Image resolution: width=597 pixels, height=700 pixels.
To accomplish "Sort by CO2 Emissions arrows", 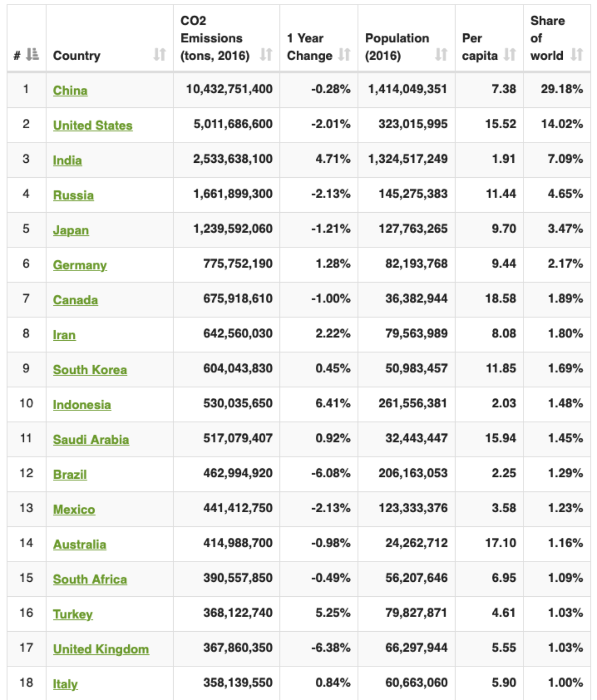I will 266,54.
